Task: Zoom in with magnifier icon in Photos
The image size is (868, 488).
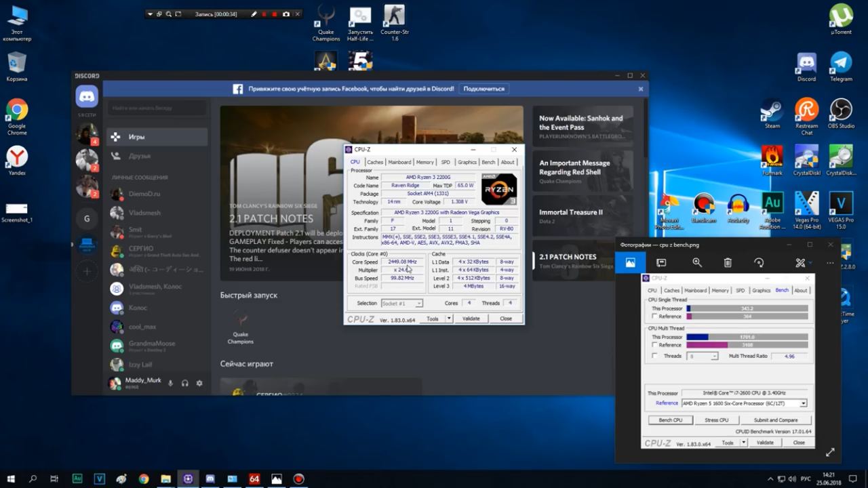Action: click(697, 263)
